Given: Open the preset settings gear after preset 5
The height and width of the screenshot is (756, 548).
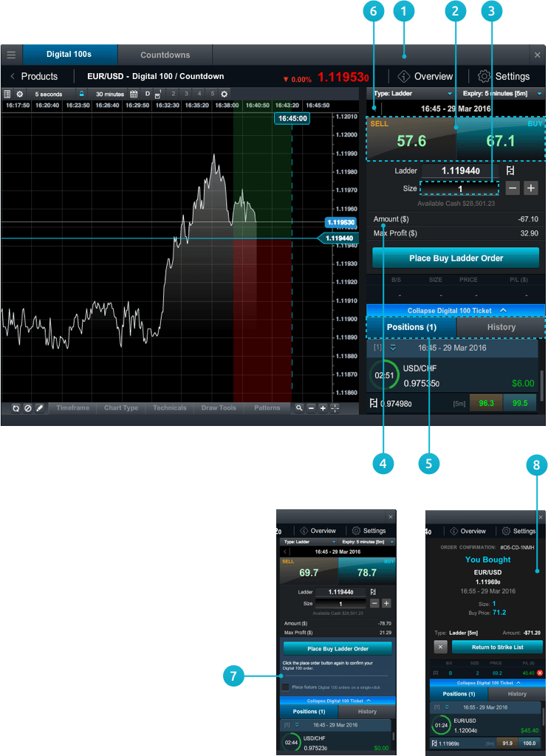Looking at the screenshot, I should [224, 94].
